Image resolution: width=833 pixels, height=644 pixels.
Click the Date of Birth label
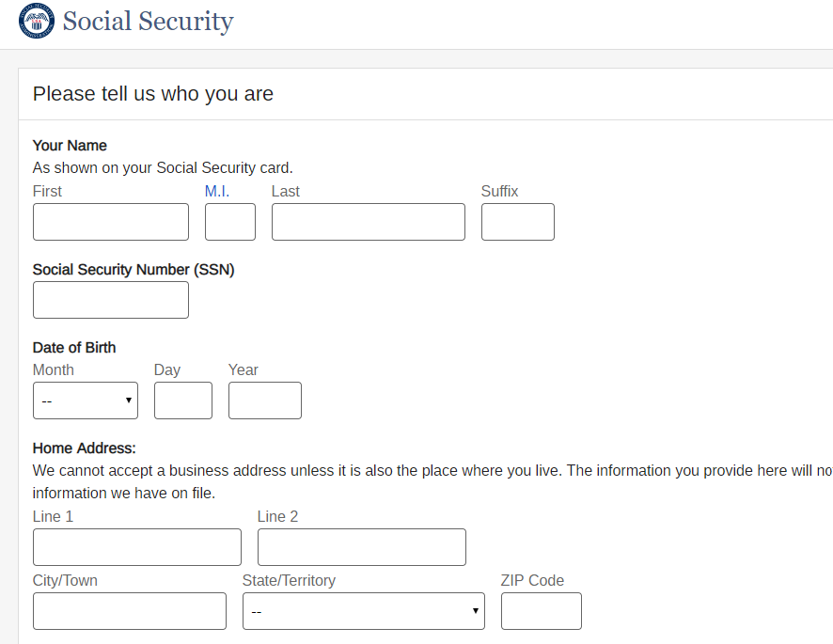(x=74, y=348)
